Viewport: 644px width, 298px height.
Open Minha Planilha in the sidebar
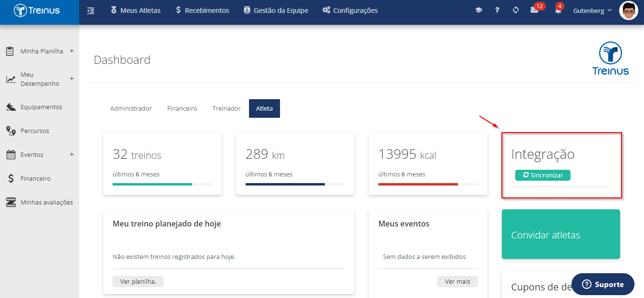(42, 51)
